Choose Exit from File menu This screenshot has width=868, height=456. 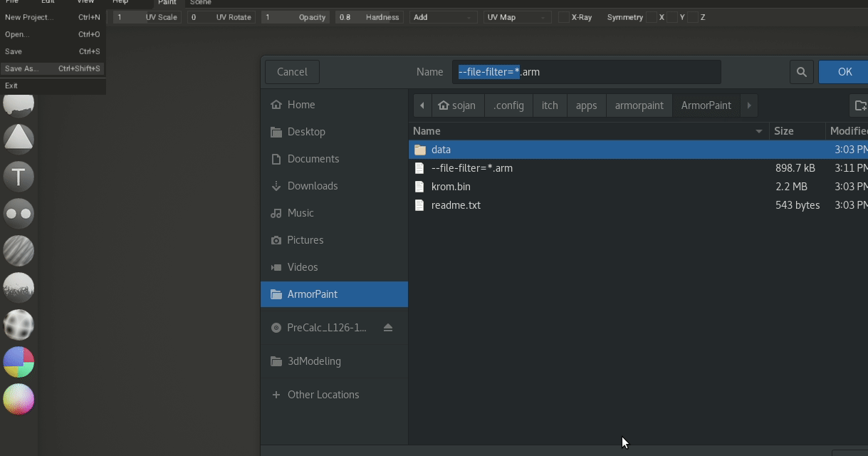point(53,85)
